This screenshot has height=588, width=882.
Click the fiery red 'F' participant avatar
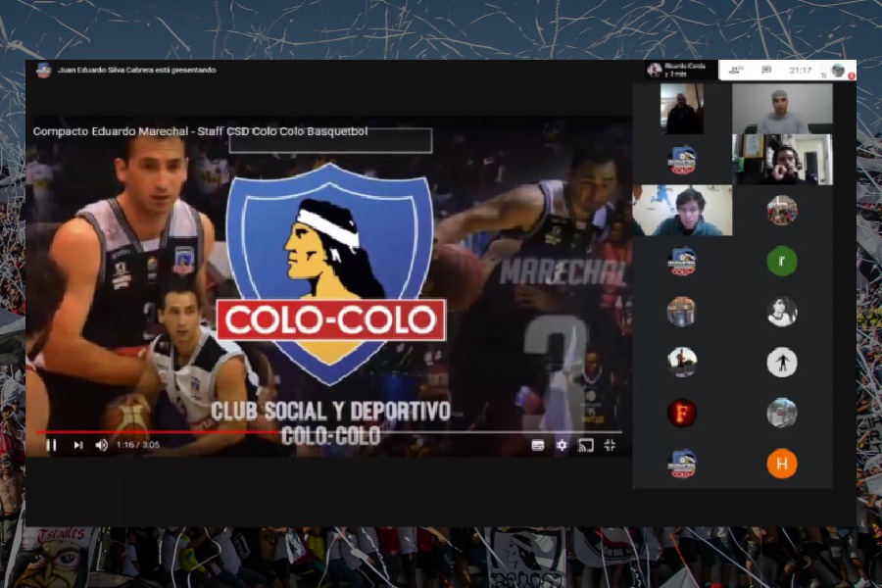pos(682,413)
